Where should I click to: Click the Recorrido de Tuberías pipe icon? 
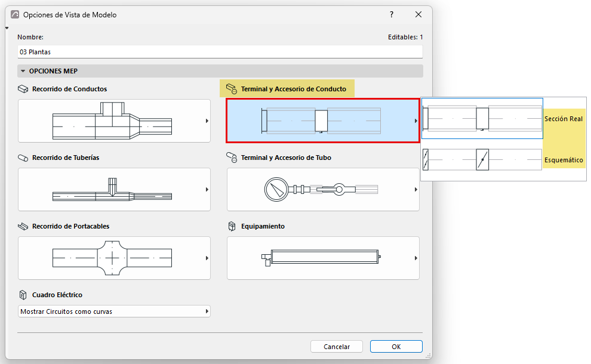click(23, 158)
